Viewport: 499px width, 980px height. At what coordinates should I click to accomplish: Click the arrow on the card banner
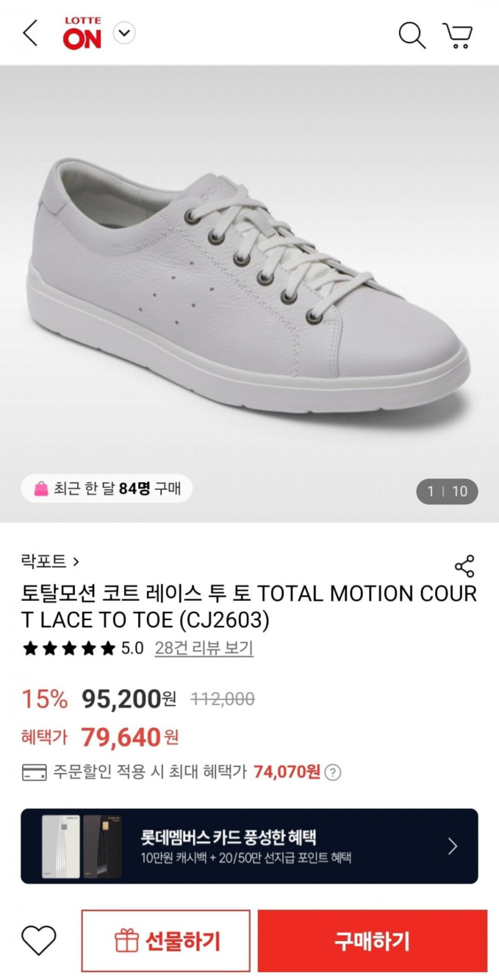452,846
